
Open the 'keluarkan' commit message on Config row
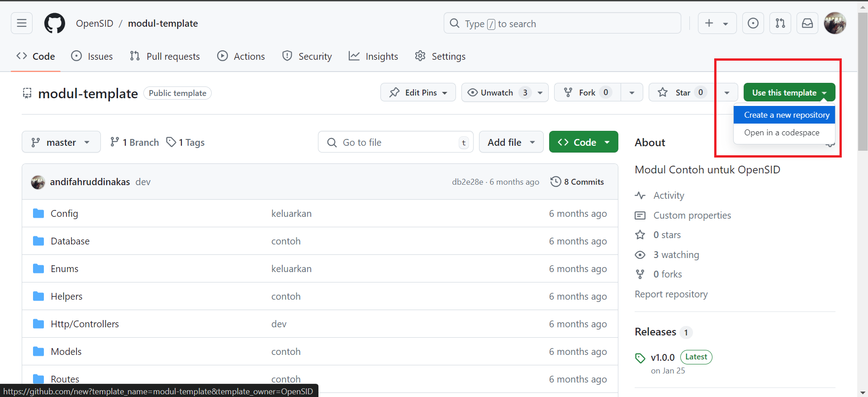tap(291, 213)
